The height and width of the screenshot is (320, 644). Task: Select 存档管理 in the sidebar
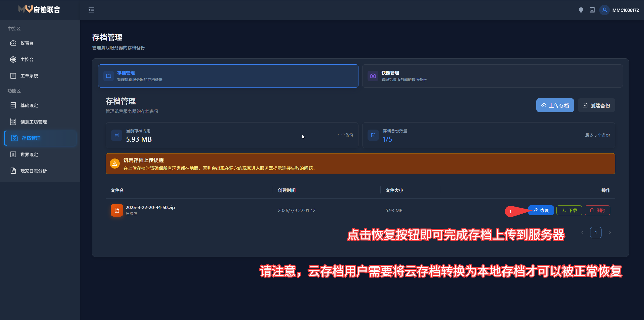(40, 138)
